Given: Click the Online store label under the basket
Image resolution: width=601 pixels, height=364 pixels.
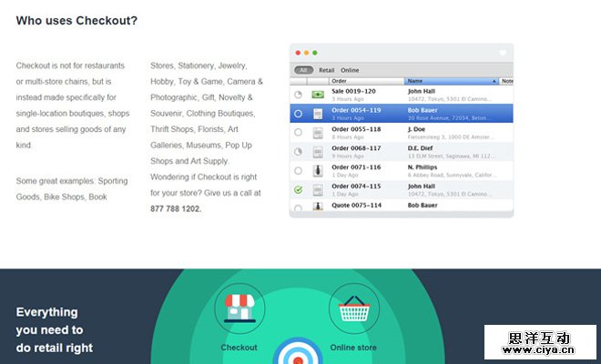Looking at the screenshot, I should pos(353,348).
